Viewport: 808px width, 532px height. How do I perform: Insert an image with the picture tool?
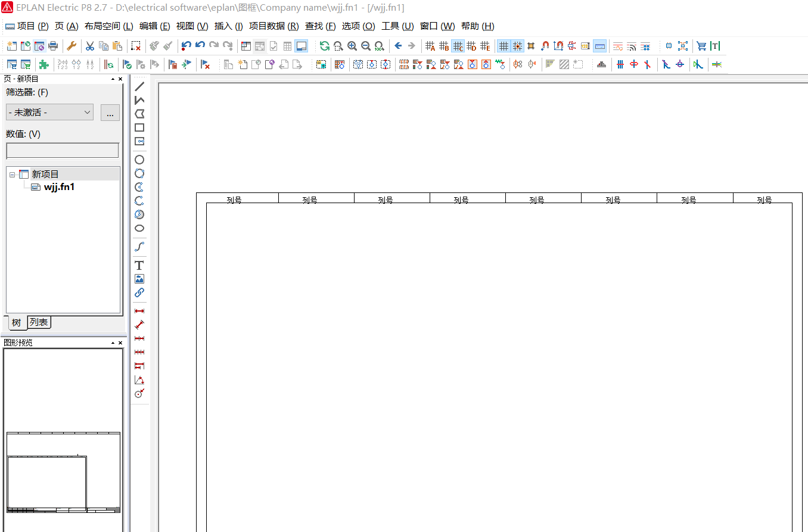[x=139, y=279]
